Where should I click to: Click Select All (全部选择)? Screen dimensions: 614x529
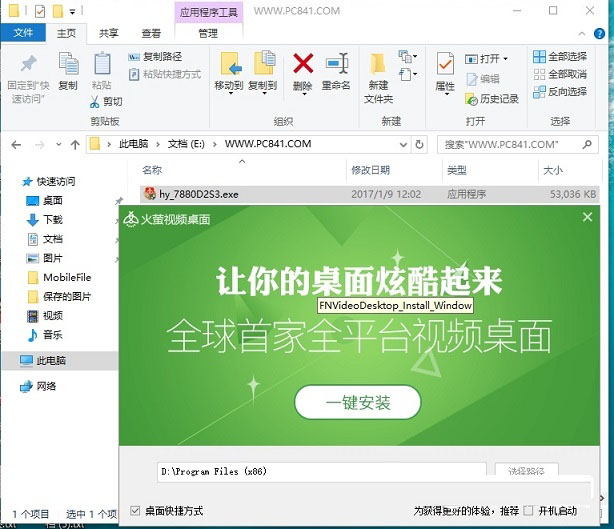(x=560, y=57)
